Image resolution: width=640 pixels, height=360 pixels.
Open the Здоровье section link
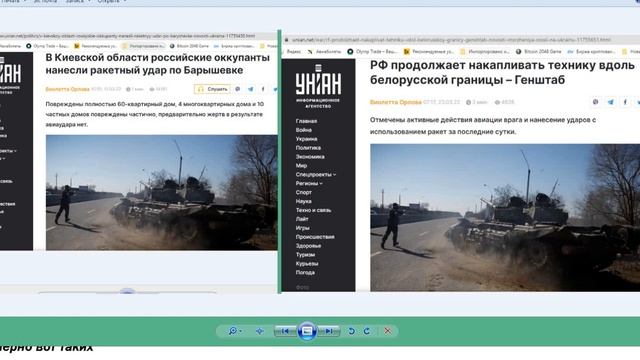(308, 246)
